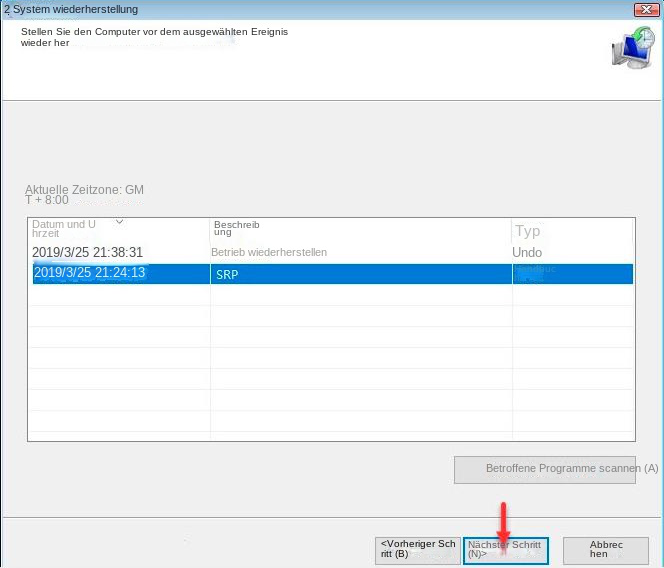Click the 'Betrieb wiederherstellen' description cell
Image resolution: width=664 pixels, height=568 pixels.
coord(269,252)
